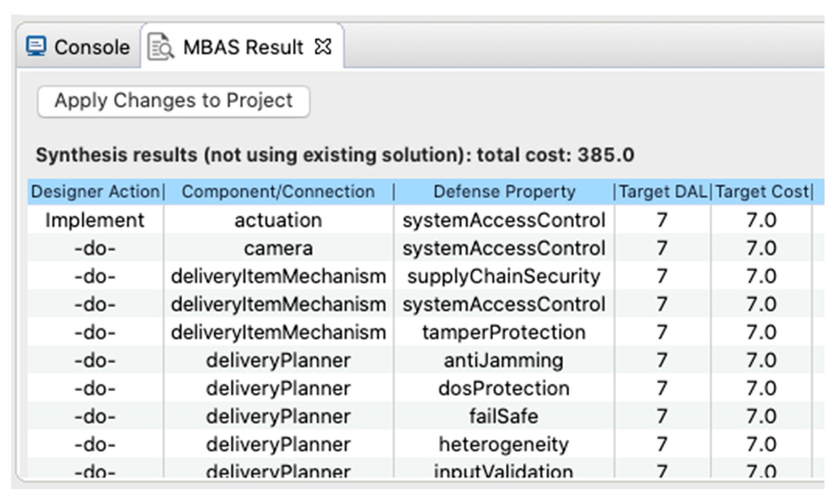Select the camera component cell

(x=278, y=248)
